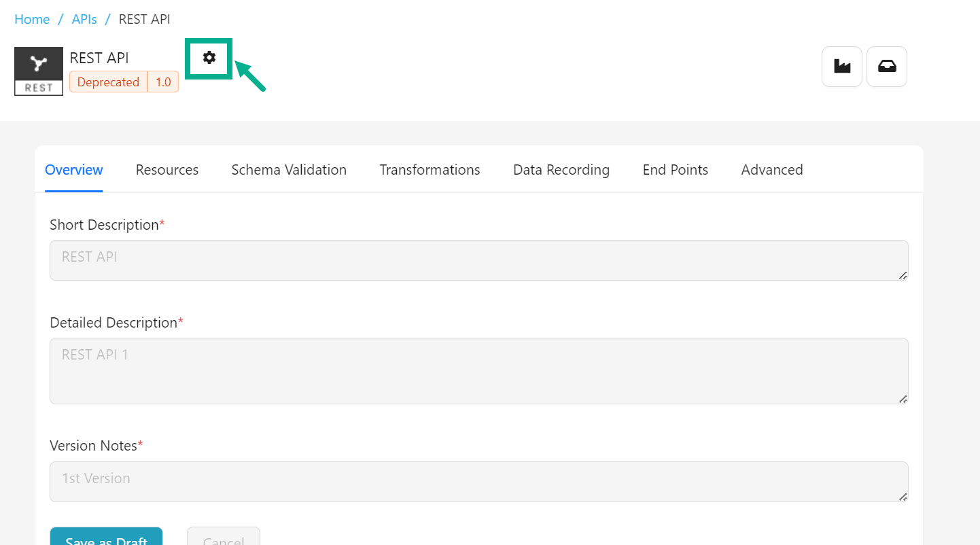Select the Overview tab
This screenshot has width=980, height=545.
click(x=74, y=170)
